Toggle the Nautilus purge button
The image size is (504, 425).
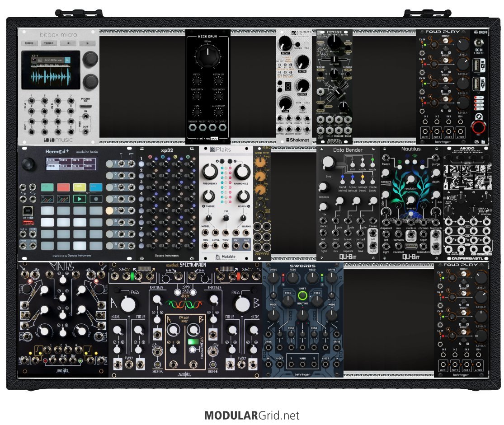[x=422, y=167]
